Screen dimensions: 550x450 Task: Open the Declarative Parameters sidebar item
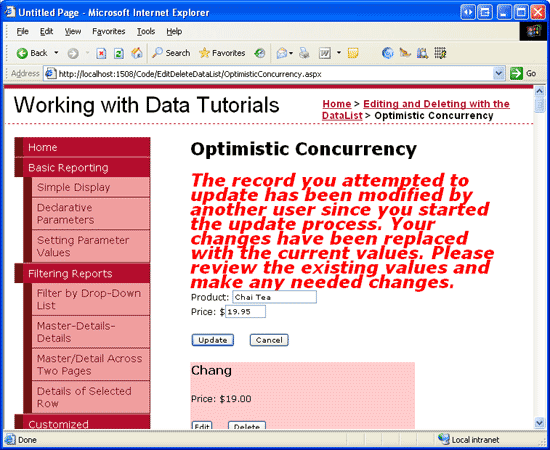[x=90, y=214]
